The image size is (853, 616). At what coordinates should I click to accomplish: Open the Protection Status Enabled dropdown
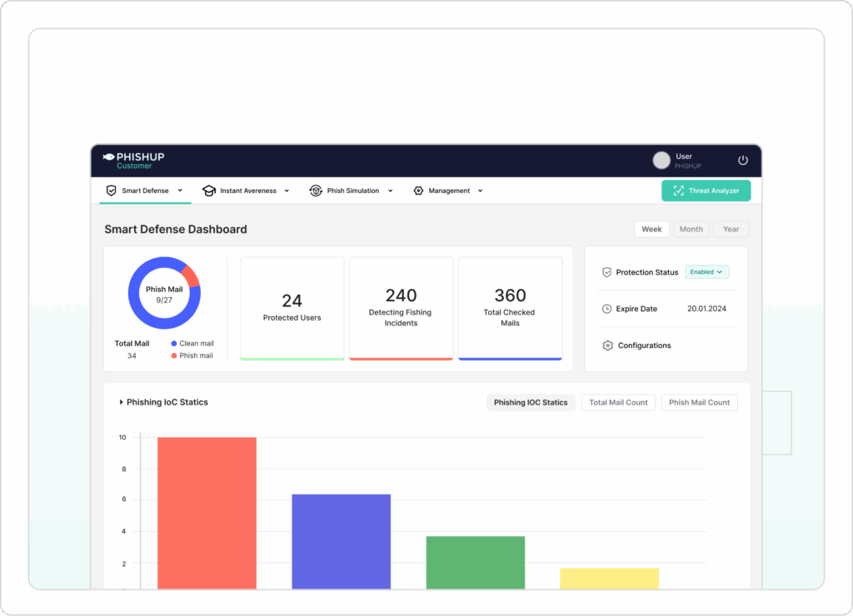[707, 272]
